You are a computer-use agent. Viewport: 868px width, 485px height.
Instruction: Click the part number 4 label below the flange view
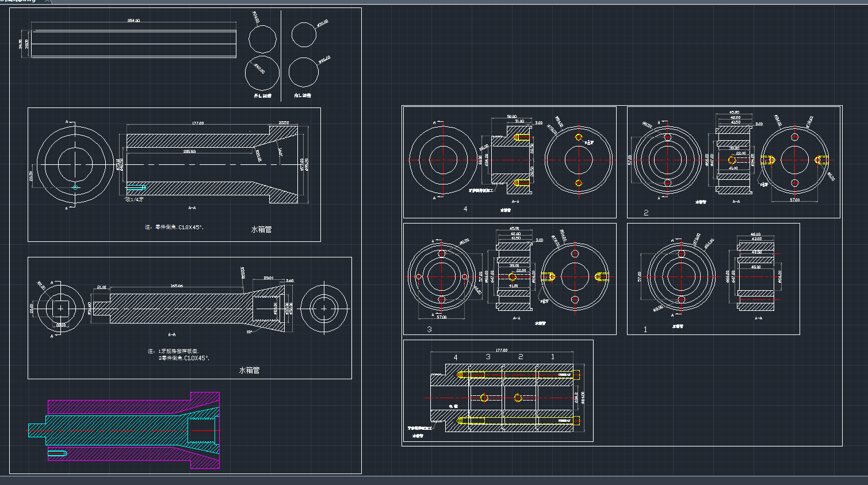[x=465, y=209]
